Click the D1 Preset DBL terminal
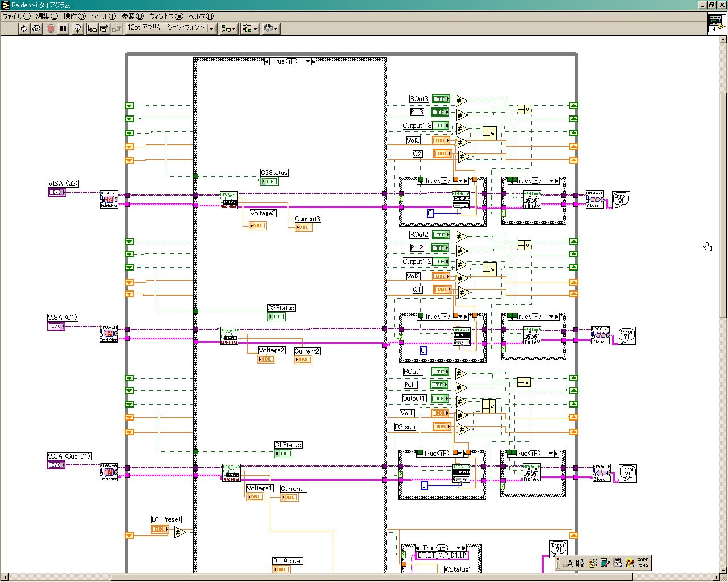728x582 pixels. [160, 529]
